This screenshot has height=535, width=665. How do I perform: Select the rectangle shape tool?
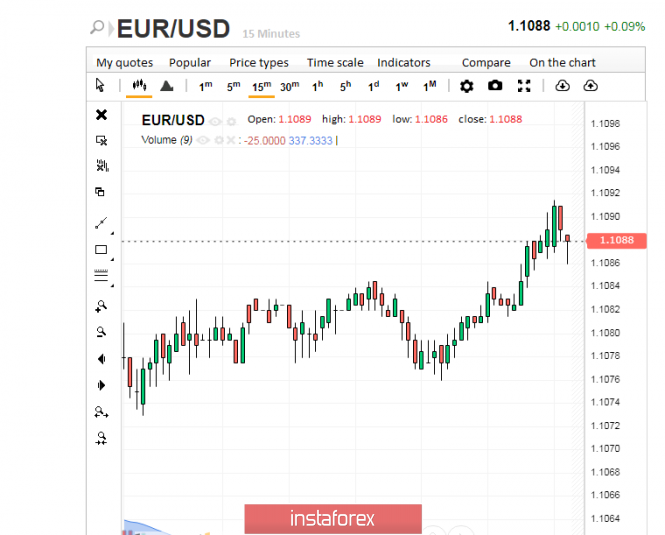[x=101, y=249]
